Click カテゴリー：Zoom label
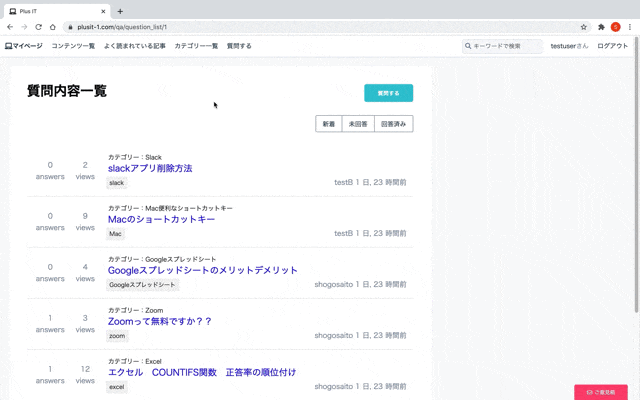 tap(136, 310)
